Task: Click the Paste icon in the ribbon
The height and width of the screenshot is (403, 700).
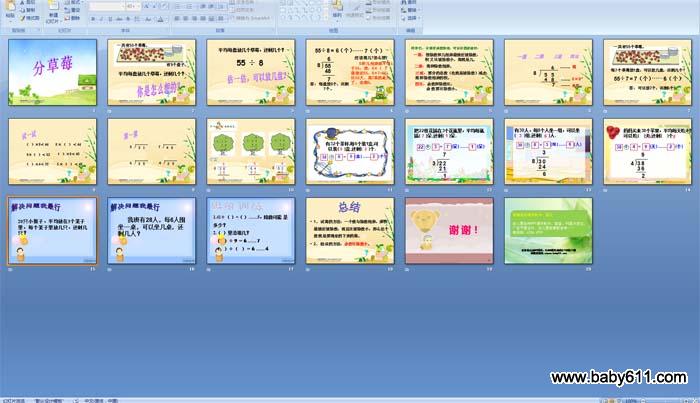Action: pos(10,5)
